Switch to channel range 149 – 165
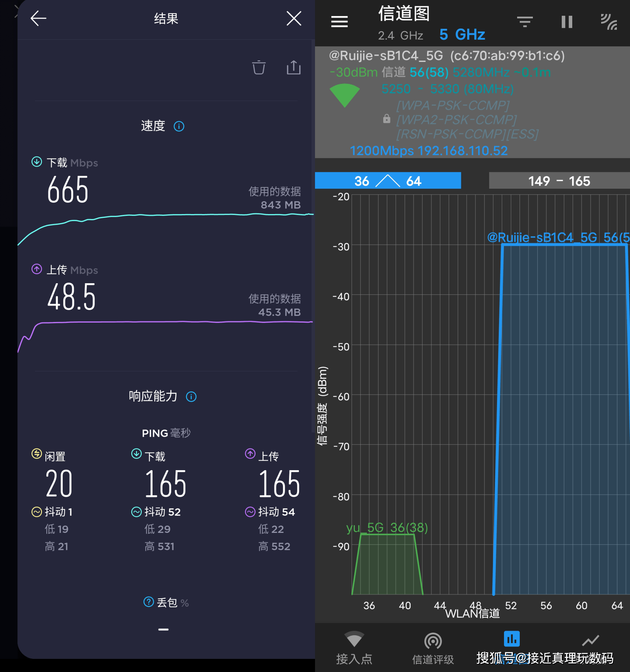 point(559,181)
